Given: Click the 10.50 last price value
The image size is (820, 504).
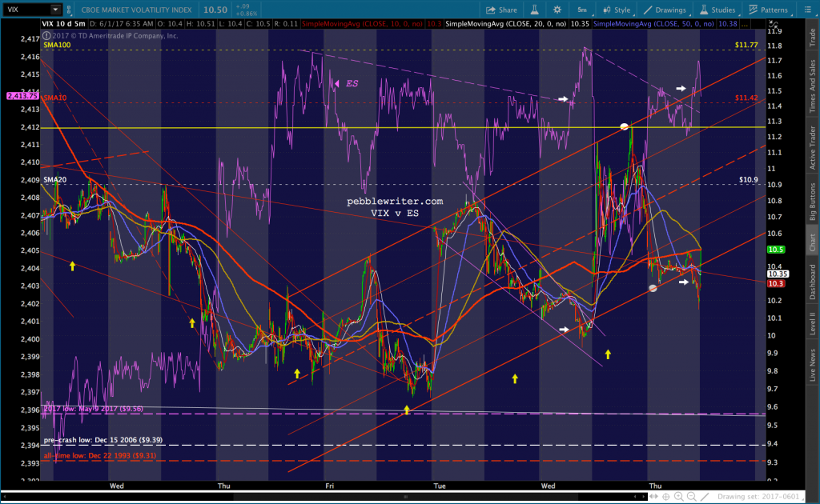Looking at the screenshot, I should [215, 10].
